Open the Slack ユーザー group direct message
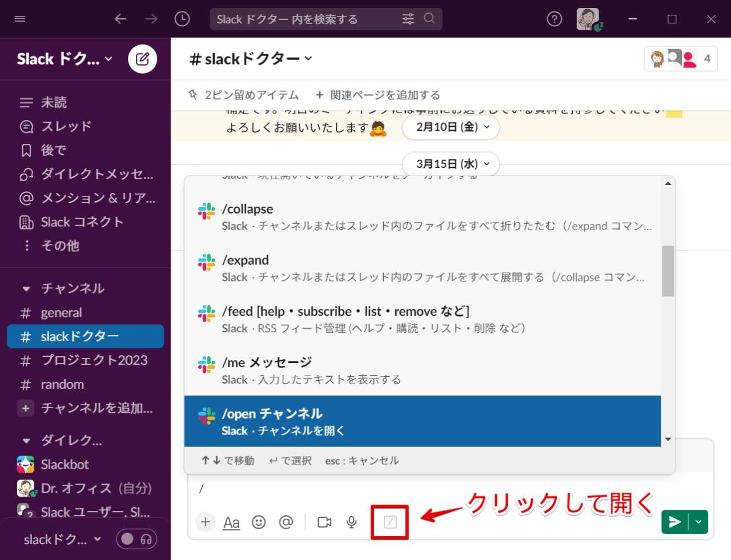731x560 pixels. point(85,511)
